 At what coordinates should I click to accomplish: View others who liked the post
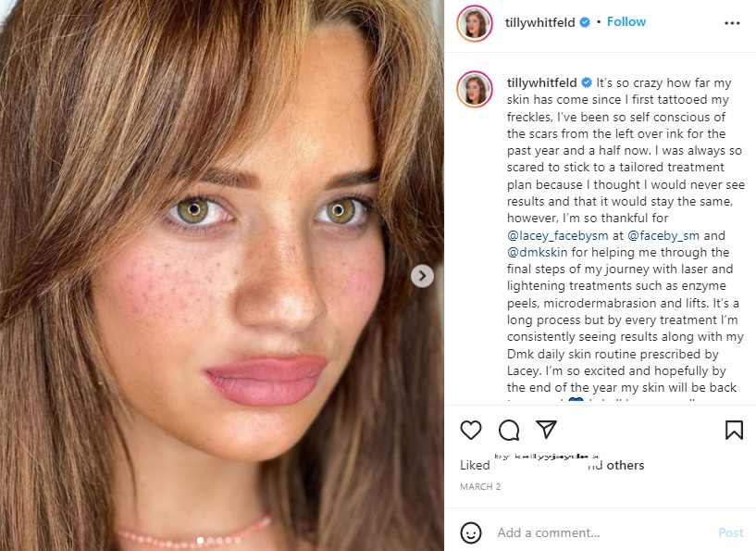626,465
